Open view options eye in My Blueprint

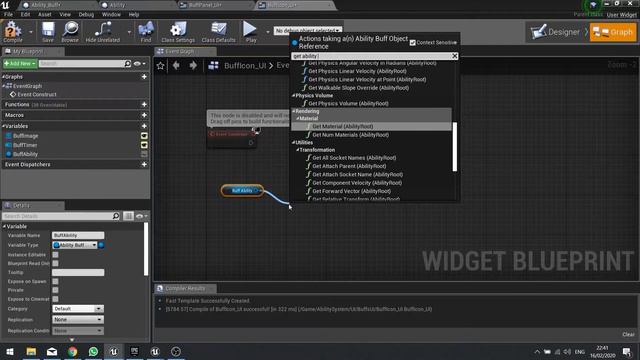click(x=139, y=64)
